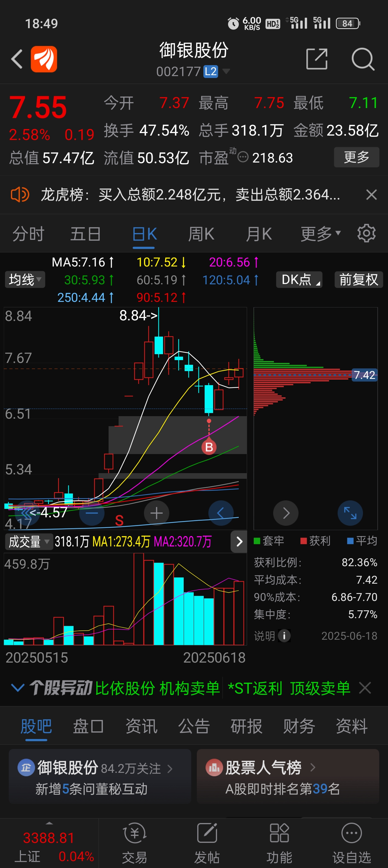Viewport: 388px width, 868px height.
Task: Expand stock code dropdown triangle
Action: click(226, 71)
